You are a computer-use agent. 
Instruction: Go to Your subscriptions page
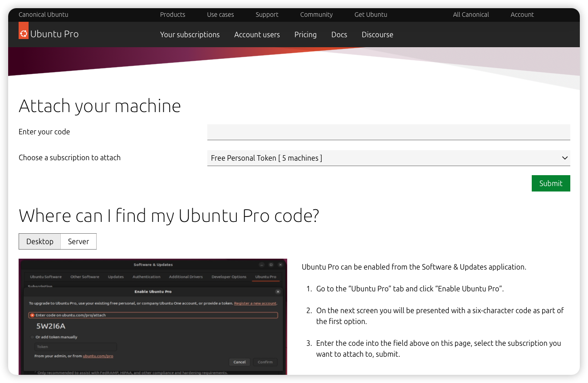click(x=190, y=34)
